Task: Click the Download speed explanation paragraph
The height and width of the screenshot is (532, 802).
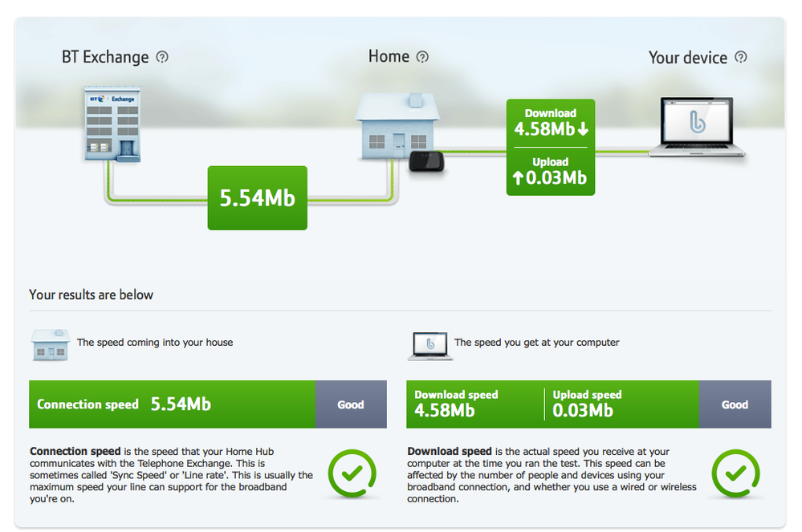Action: click(552, 475)
